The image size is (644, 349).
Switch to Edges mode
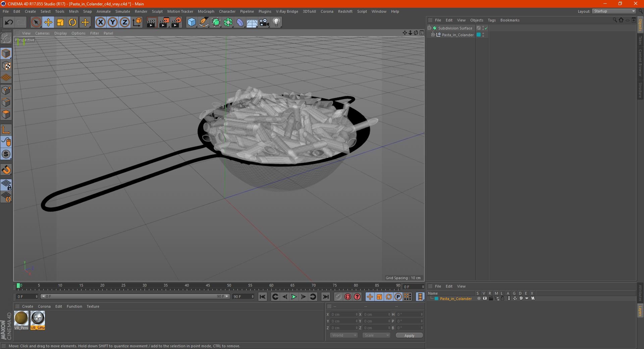(6, 102)
